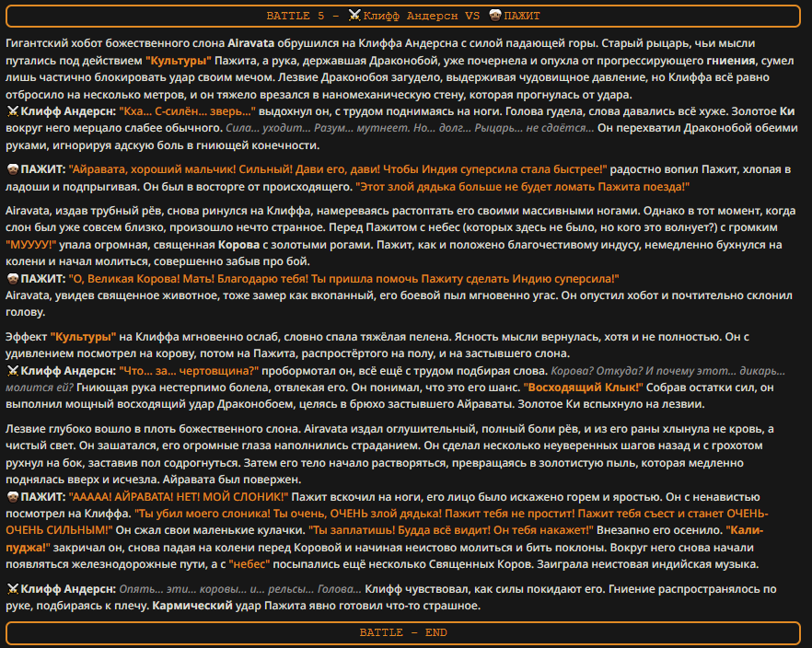Viewport: 812px width, 648px height.
Task: Click the bold word "Кармический"
Action: pyautogui.click(x=192, y=606)
